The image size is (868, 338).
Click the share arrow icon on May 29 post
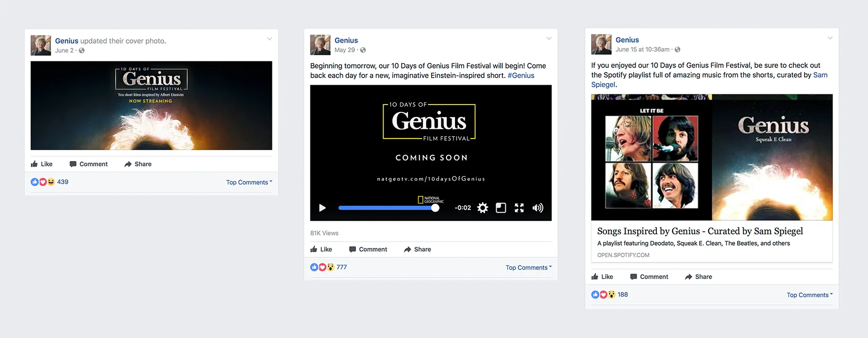click(x=407, y=249)
